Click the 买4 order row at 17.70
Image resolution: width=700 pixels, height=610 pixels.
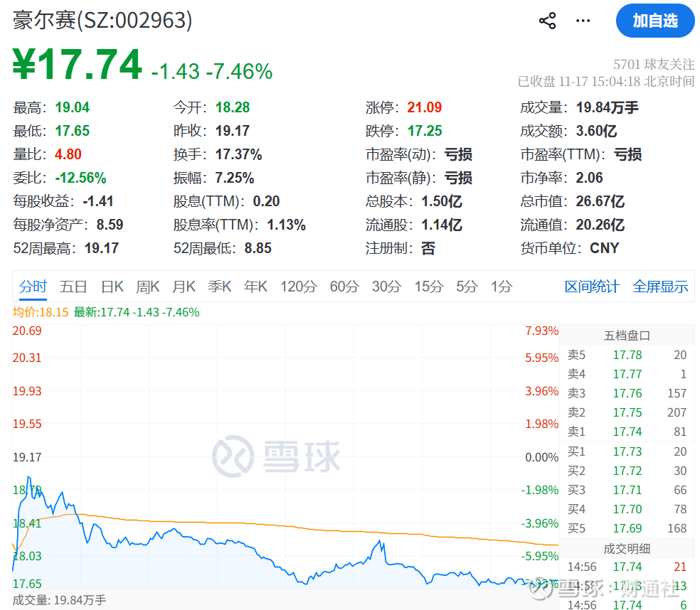coord(627,509)
